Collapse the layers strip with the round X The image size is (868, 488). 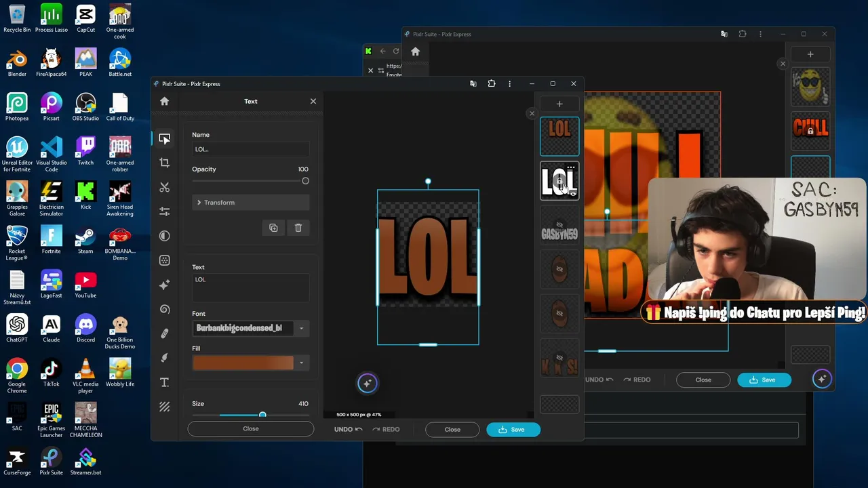[x=532, y=113]
